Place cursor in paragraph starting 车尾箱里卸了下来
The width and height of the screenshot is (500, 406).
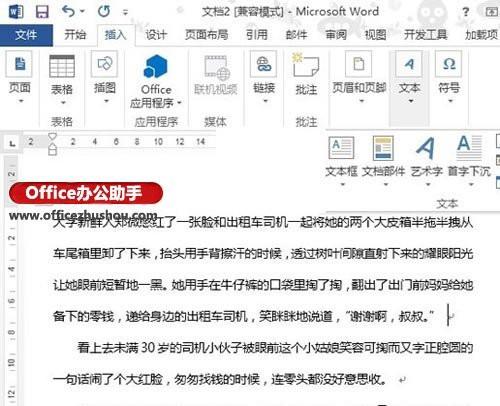pyautogui.click(x=263, y=254)
